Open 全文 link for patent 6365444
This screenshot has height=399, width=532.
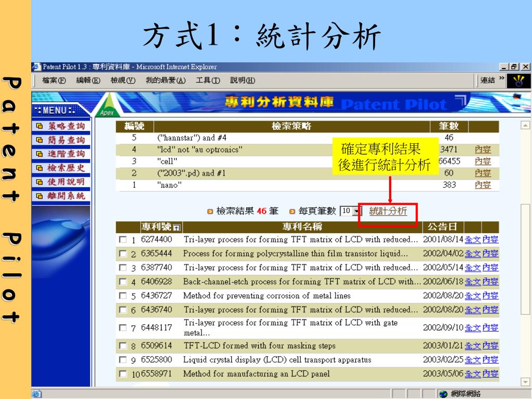[472, 254]
